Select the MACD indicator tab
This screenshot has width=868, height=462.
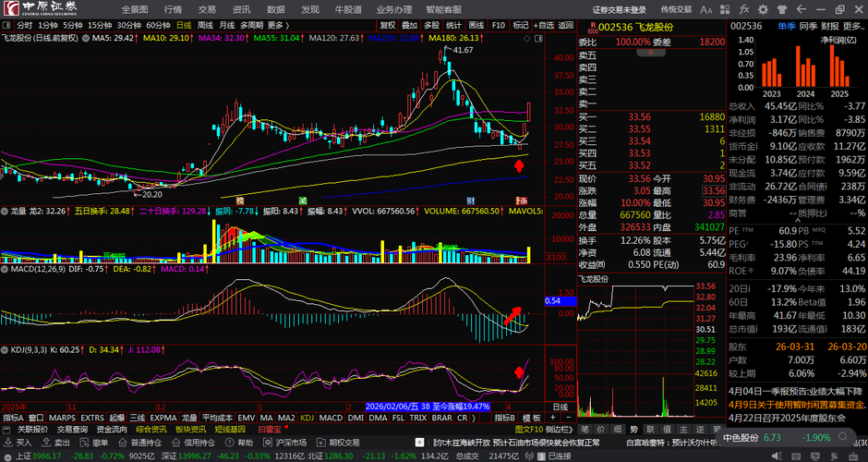[331, 418]
